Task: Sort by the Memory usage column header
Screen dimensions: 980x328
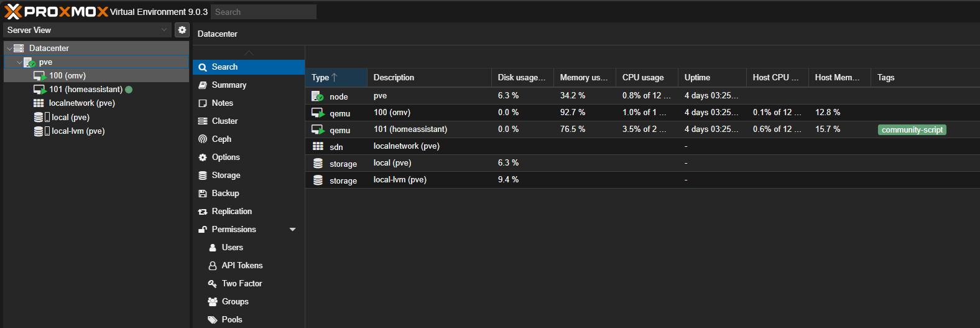Action: 583,78
